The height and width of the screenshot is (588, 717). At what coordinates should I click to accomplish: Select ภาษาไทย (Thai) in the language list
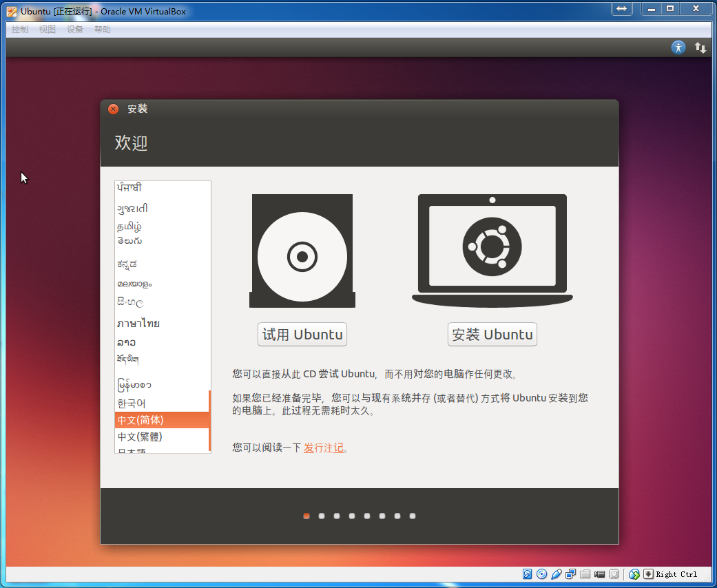pyautogui.click(x=162, y=324)
